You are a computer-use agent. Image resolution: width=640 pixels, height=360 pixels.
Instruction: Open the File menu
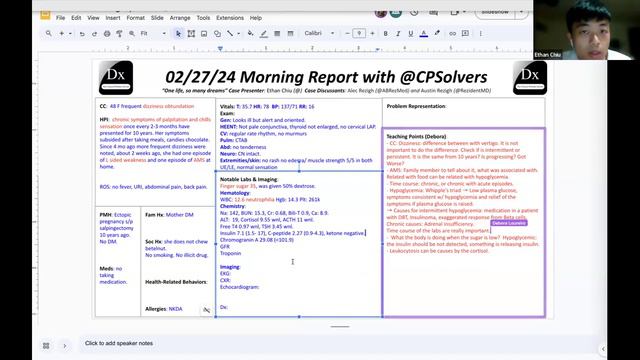click(60, 18)
